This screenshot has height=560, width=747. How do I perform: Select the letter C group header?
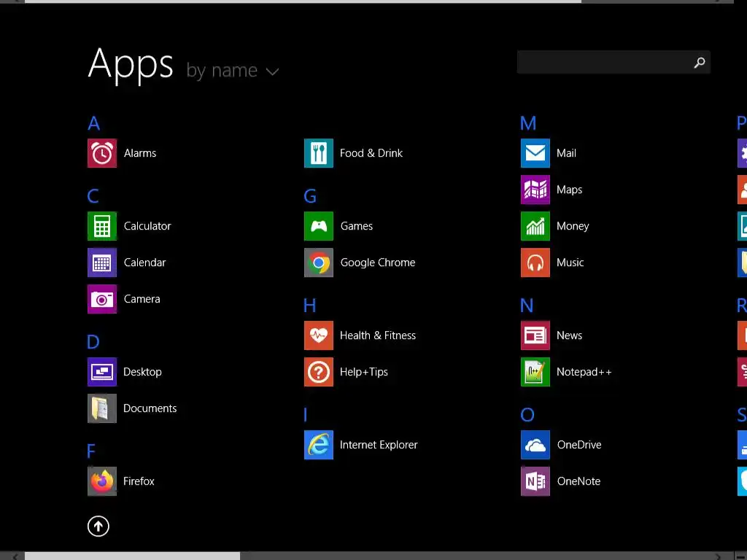(93, 196)
